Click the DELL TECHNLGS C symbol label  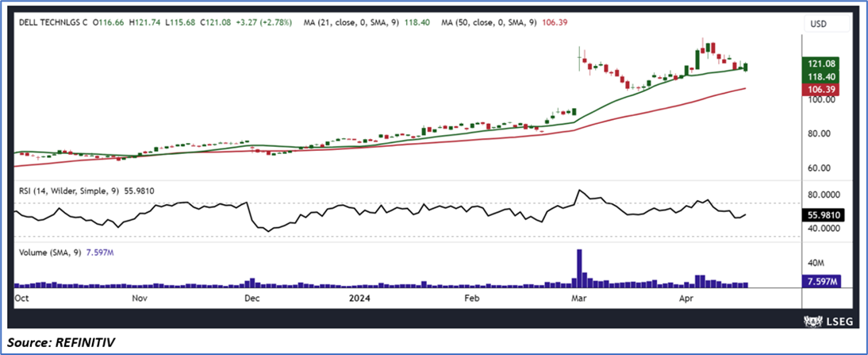click(53, 23)
